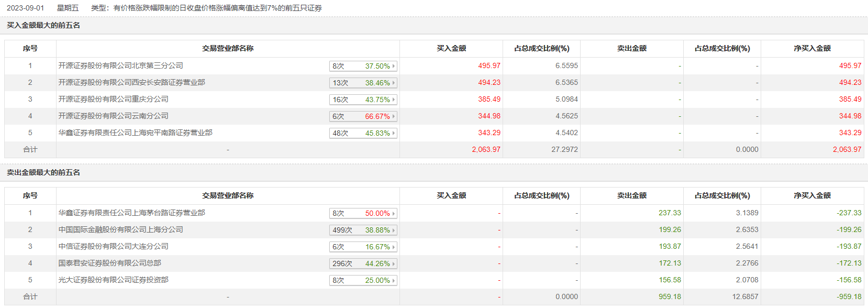Image resolution: width=868 pixels, height=308 pixels.
Task: Select the 卖出金额最大的前五名 section title
Action: click(43, 172)
